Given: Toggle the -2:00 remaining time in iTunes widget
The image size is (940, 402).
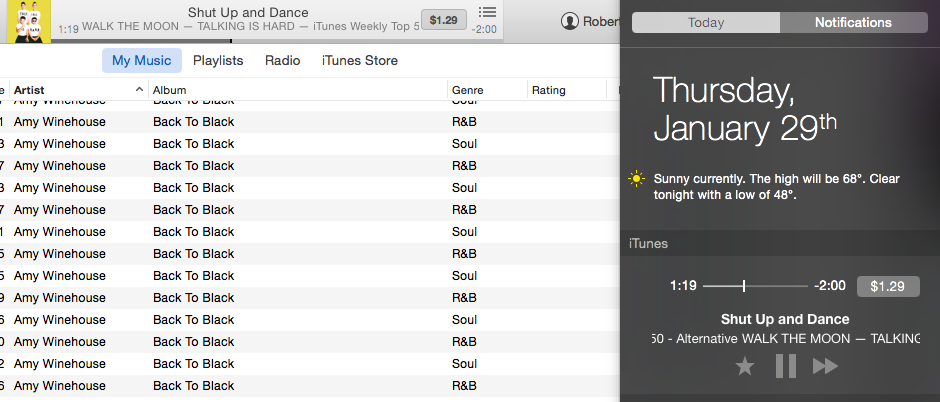Looking at the screenshot, I should (x=830, y=286).
